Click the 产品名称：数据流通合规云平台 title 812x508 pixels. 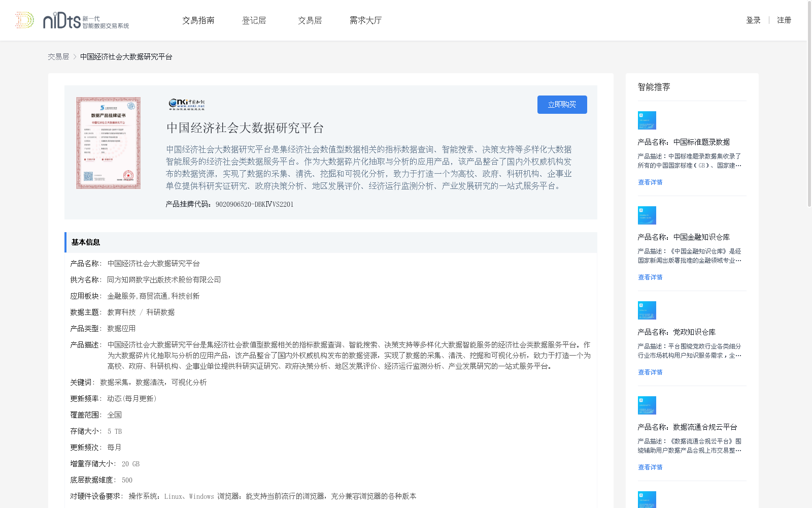[687, 427]
